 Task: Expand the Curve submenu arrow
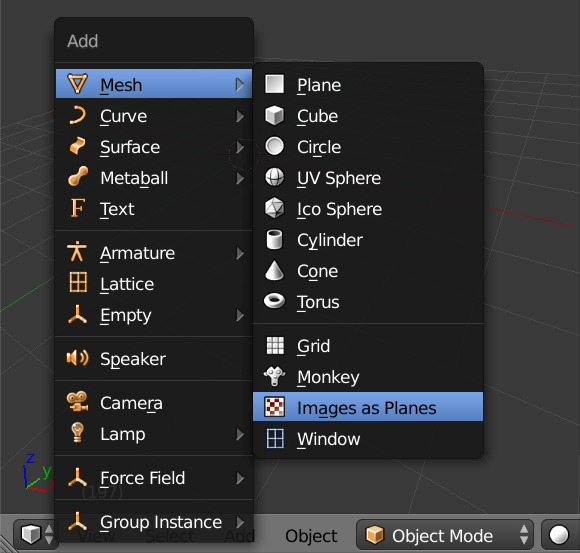point(240,116)
